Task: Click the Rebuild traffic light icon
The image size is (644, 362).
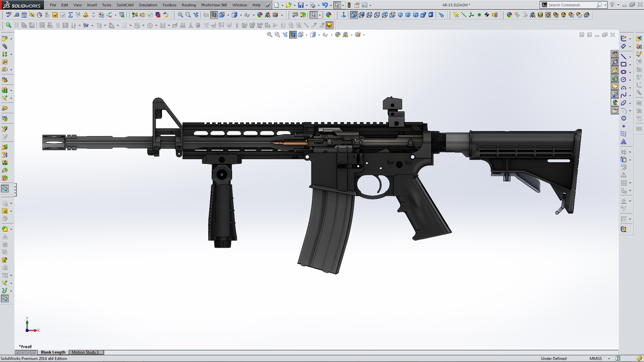Action: coord(349,5)
